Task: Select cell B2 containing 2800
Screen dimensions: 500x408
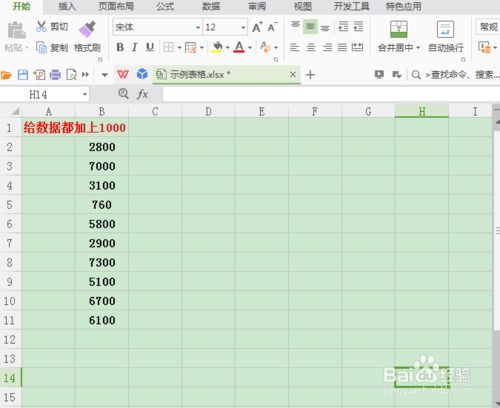Action: (x=102, y=147)
